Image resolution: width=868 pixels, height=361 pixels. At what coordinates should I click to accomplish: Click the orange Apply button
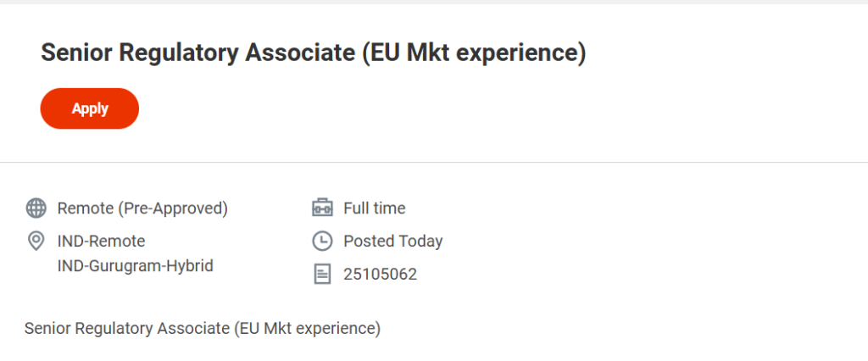(89, 108)
